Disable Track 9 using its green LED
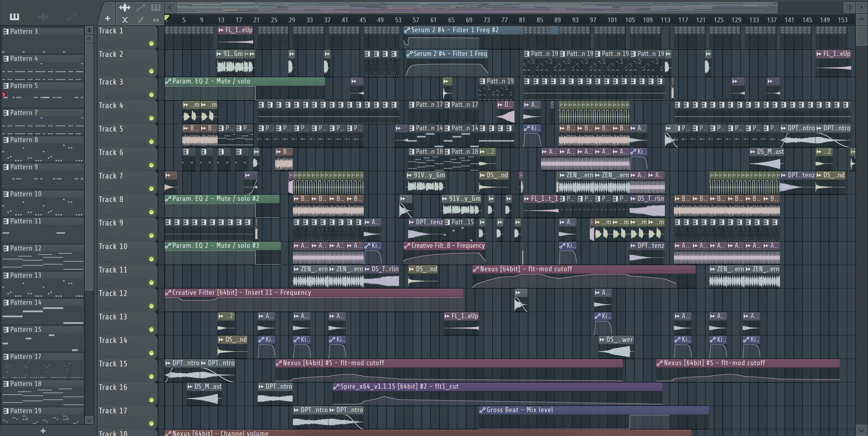This screenshot has width=868, height=436. pyautogui.click(x=151, y=236)
